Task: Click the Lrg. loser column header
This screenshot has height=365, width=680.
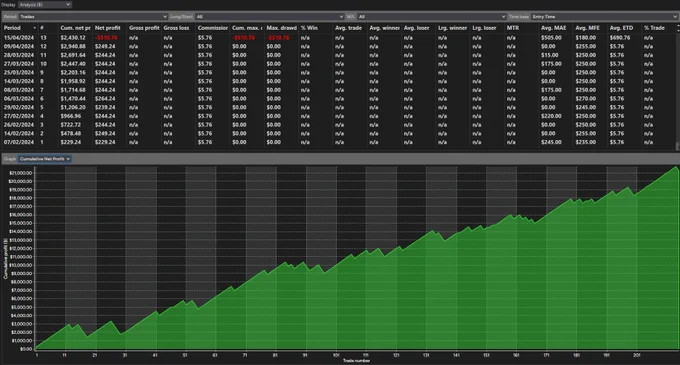Action: click(487, 28)
